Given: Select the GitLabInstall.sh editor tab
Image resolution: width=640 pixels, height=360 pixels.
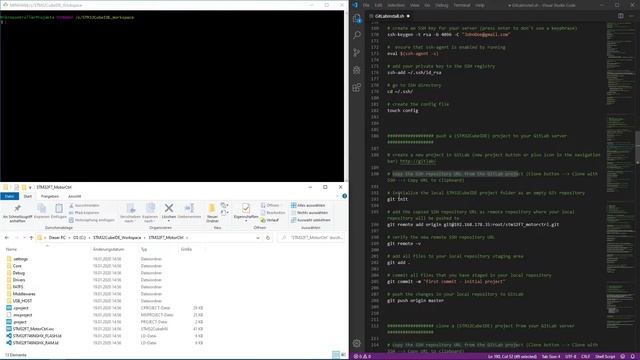Looking at the screenshot, I should 389,16.
